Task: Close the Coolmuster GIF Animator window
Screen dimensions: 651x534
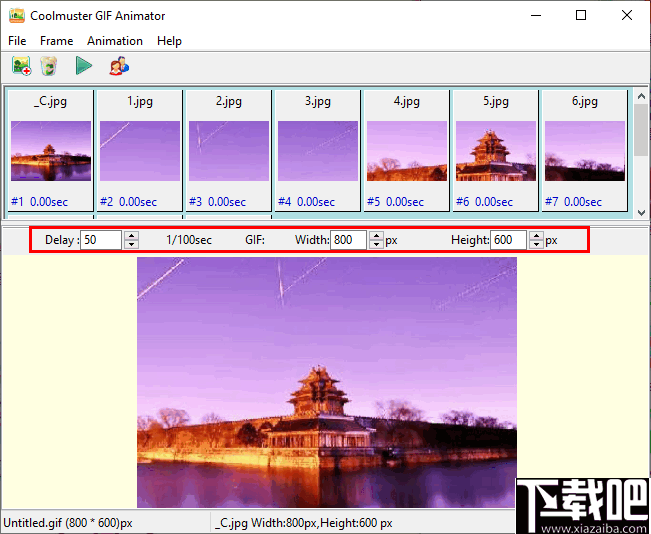Action: coord(627,16)
